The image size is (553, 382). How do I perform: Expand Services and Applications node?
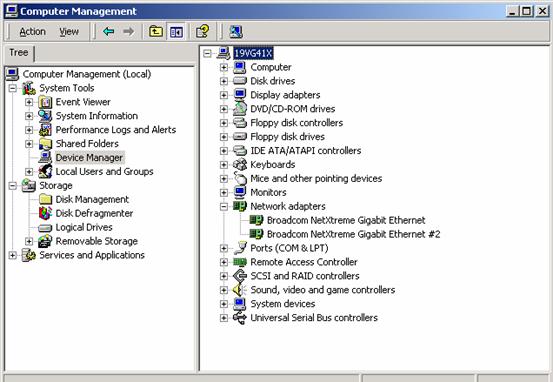13,255
